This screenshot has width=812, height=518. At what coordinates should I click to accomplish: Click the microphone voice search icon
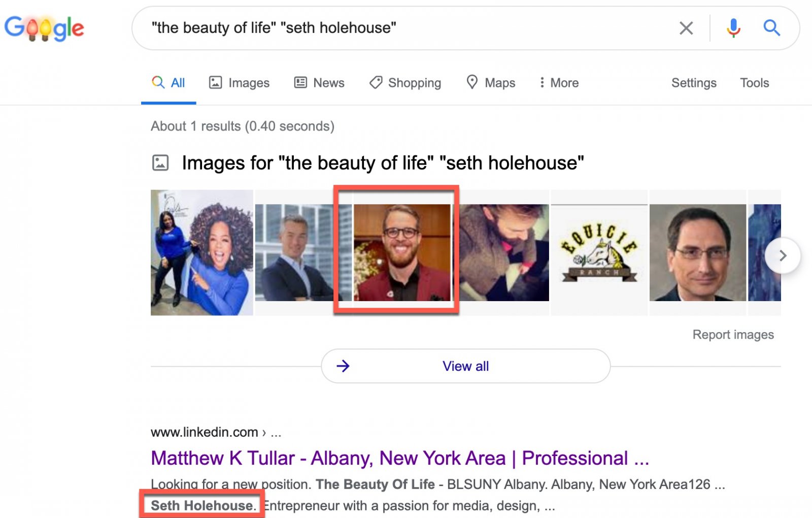click(x=733, y=28)
